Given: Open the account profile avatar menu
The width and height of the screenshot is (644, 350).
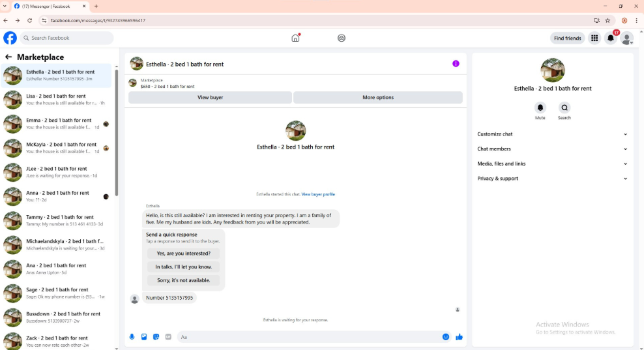Looking at the screenshot, I should tap(627, 38).
